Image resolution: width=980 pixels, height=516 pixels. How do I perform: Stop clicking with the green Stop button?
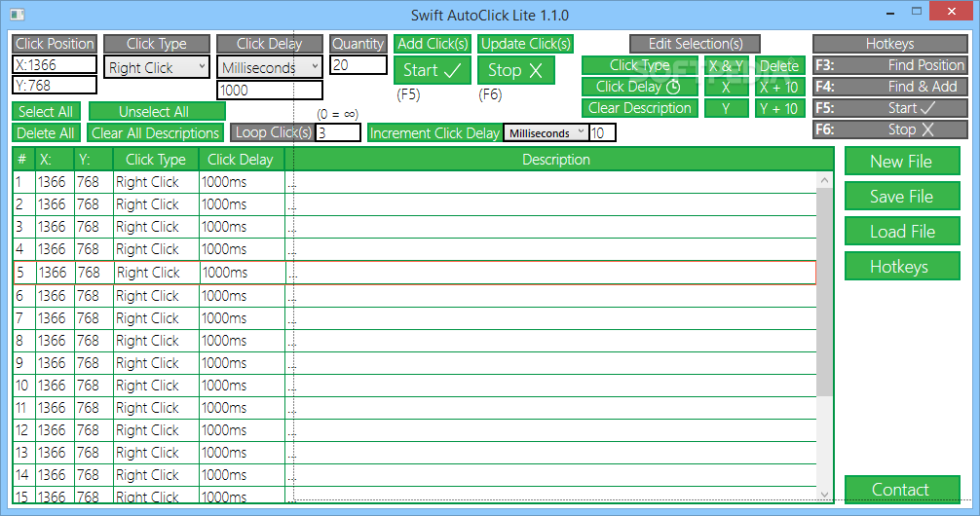pos(515,70)
